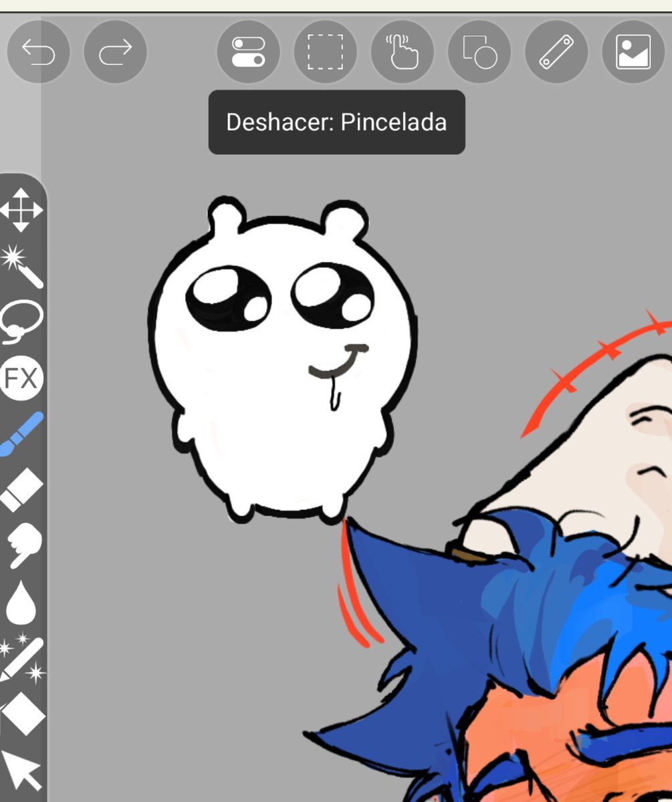Viewport: 672px width, 802px height.
Task: Open the FX filter tool
Action: click(21, 379)
